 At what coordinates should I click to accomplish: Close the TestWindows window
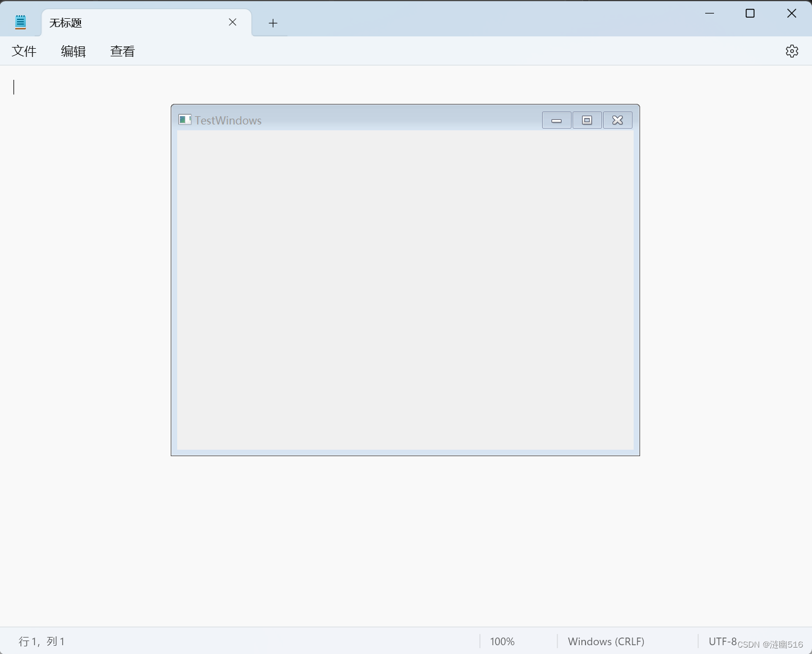pyautogui.click(x=617, y=120)
